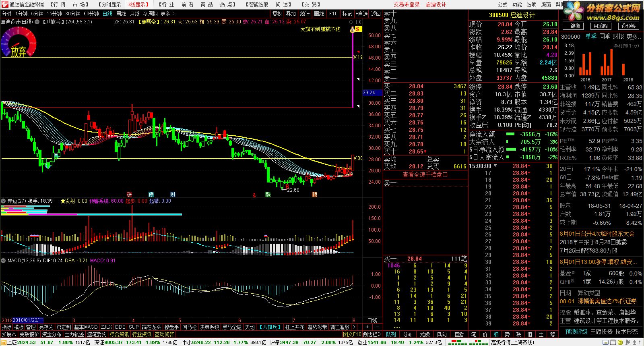Expand 更多 periods list
Viewport: 644px width, 346px height.
pyautogui.click(x=168, y=14)
